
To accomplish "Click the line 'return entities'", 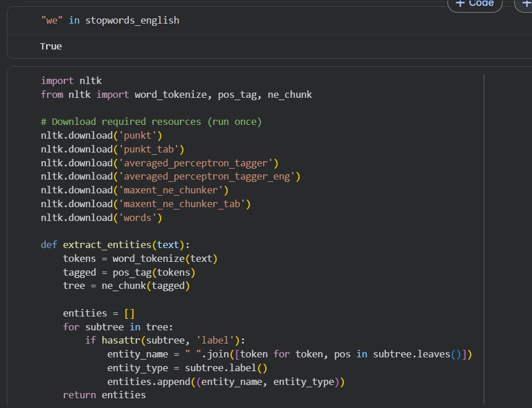I will 105,395.
